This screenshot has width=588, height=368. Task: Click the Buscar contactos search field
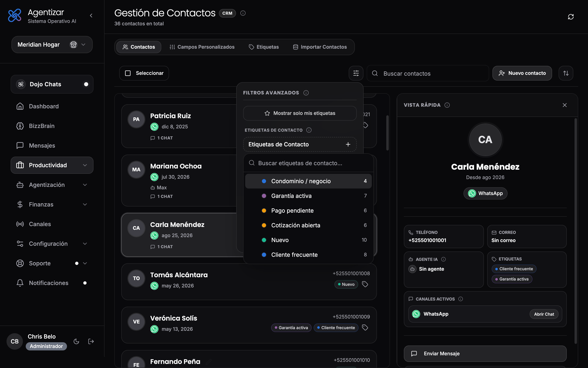tap(428, 73)
